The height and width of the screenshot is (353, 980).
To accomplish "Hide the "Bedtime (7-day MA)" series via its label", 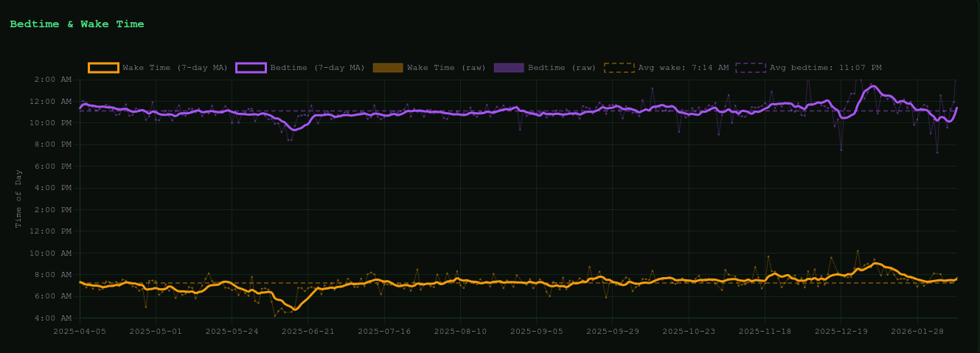I will 317,68.
